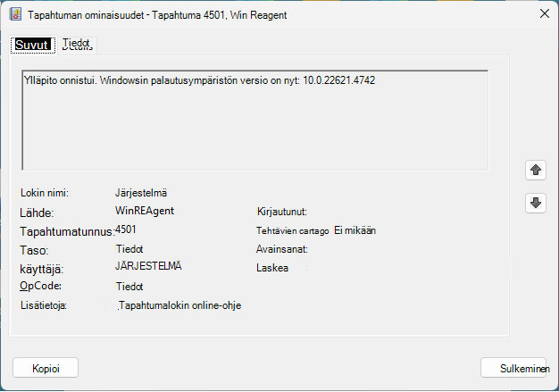Click the down arrow for next event
The height and width of the screenshot is (392, 559).
click(x=536, y=203)
